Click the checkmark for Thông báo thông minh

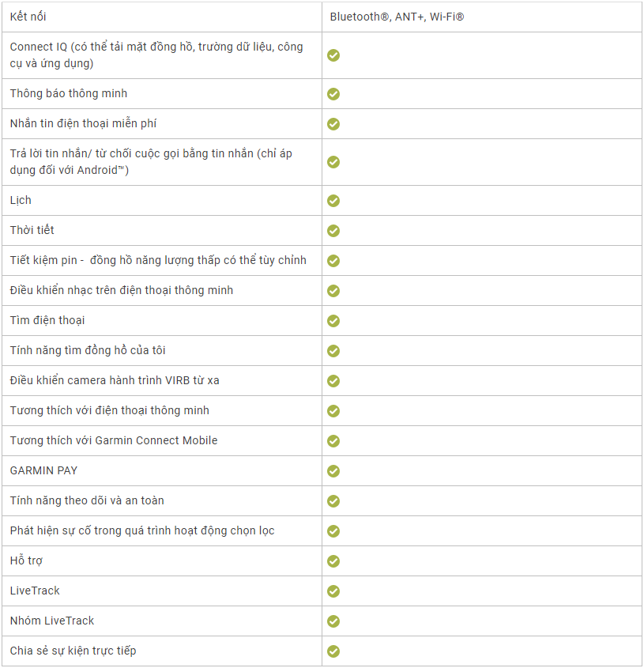(333, 94)
